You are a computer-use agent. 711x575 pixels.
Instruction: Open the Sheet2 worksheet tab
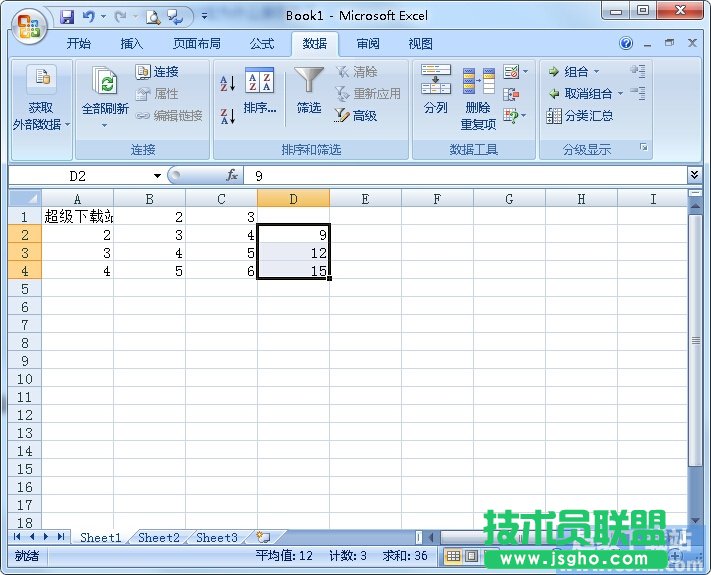click(x=159, y=538)
